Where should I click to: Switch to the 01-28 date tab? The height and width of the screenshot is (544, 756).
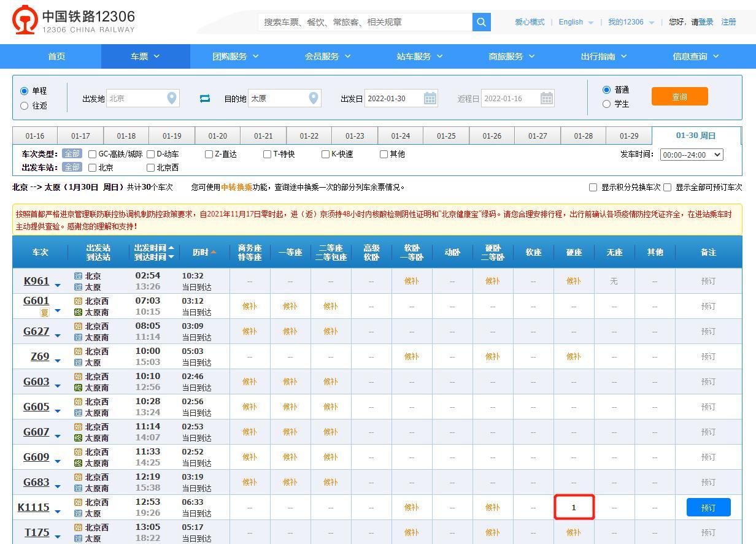pos(583,136)
